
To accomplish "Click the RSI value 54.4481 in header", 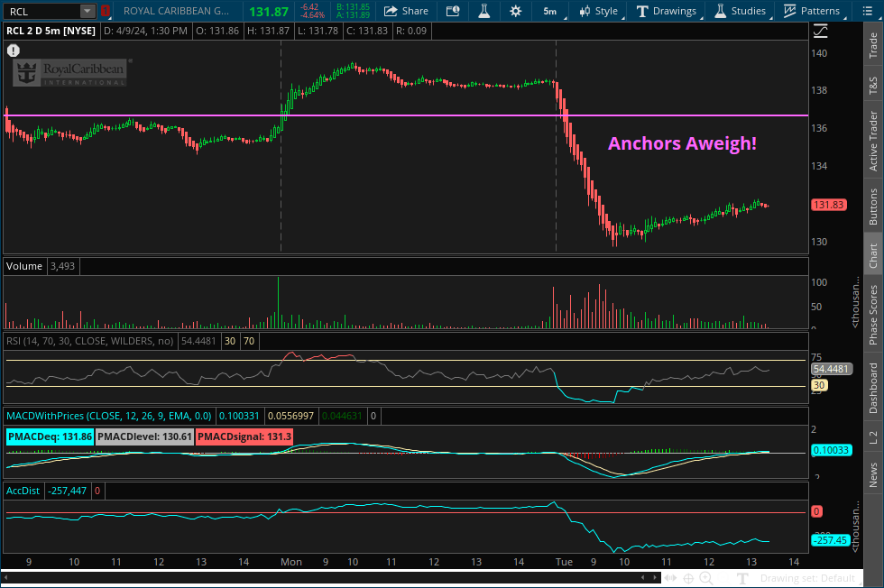I will pos(198,341).
